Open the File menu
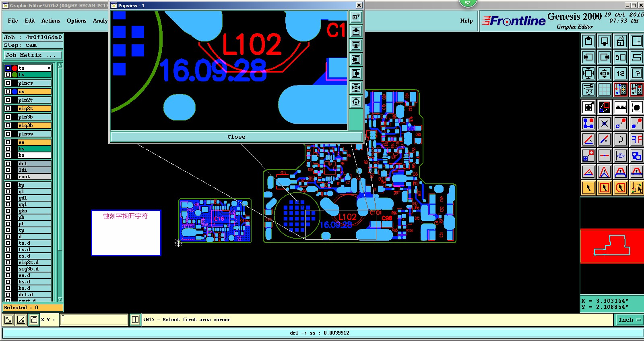This screenshot has width=644, height=341. (x=13, y=21)
